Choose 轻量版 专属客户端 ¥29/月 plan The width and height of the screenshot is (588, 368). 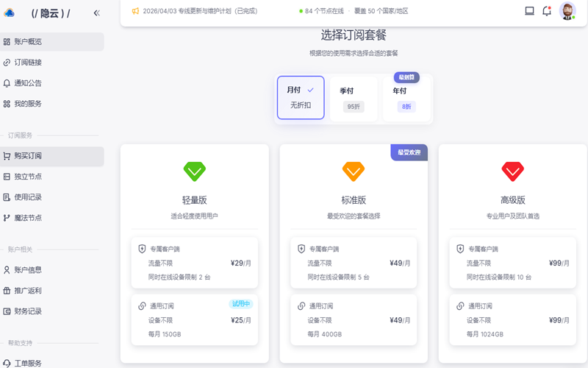(x=195, y=263)
